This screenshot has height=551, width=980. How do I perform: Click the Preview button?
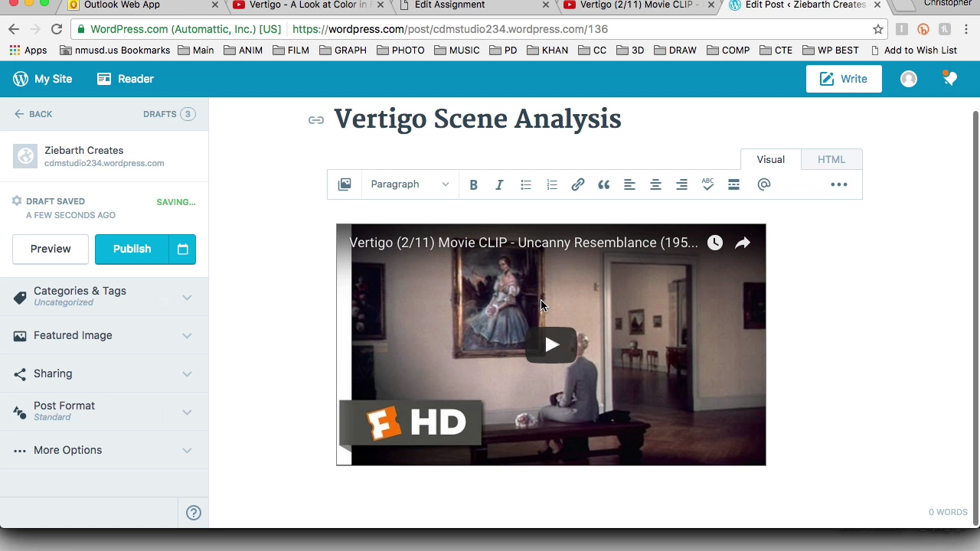pyautogui.click(x=51, y=249)
